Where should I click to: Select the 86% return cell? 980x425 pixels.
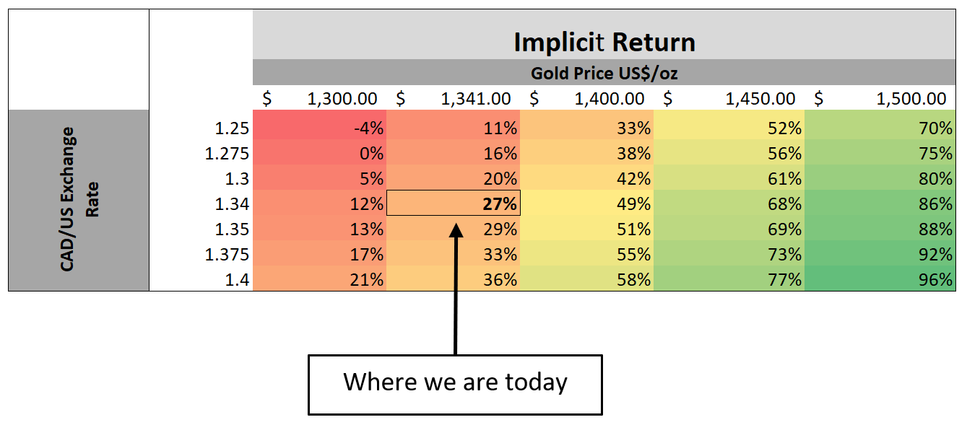(x=880, y=204)
